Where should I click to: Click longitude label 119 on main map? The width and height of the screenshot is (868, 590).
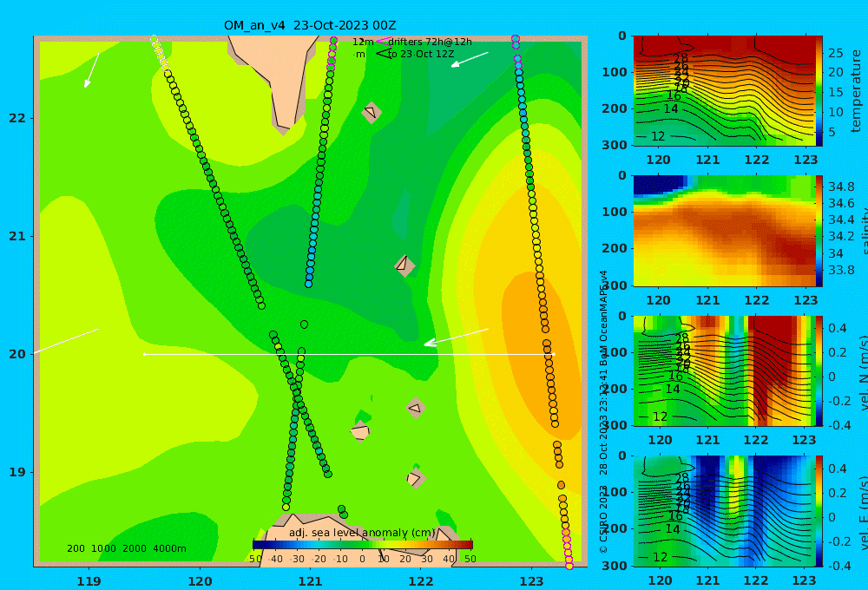[x=89, y=581]
